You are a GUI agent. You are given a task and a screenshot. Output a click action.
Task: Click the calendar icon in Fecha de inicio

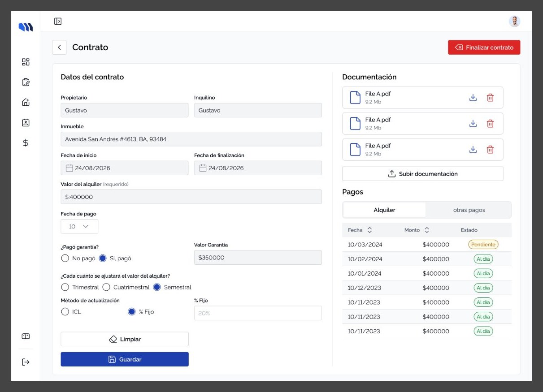click(x=69, y=168)
